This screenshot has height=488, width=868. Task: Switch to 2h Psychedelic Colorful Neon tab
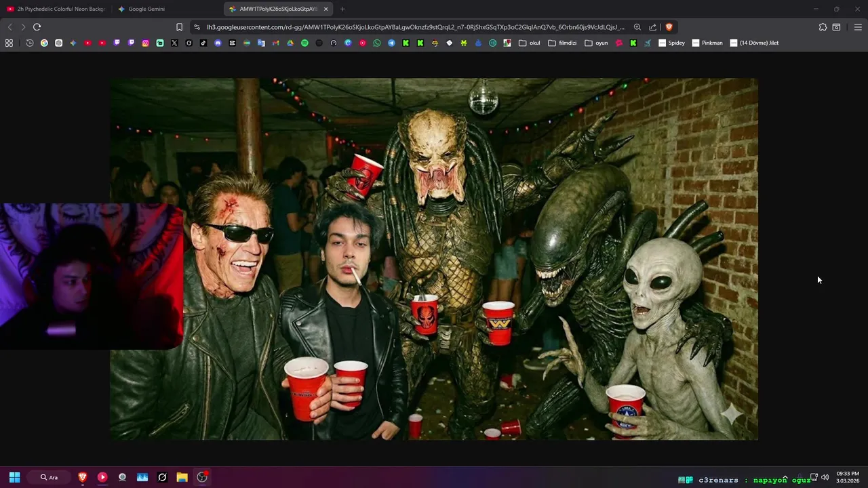tap(56, 9)
